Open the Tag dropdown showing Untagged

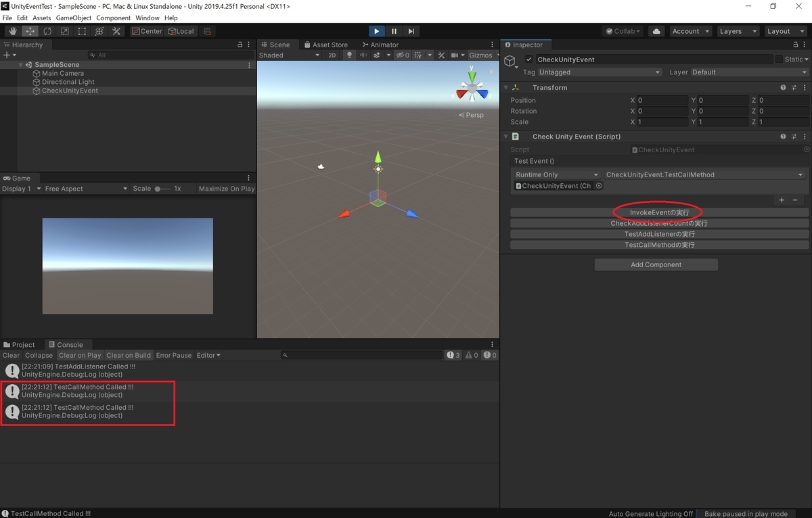tap(600, 72)
